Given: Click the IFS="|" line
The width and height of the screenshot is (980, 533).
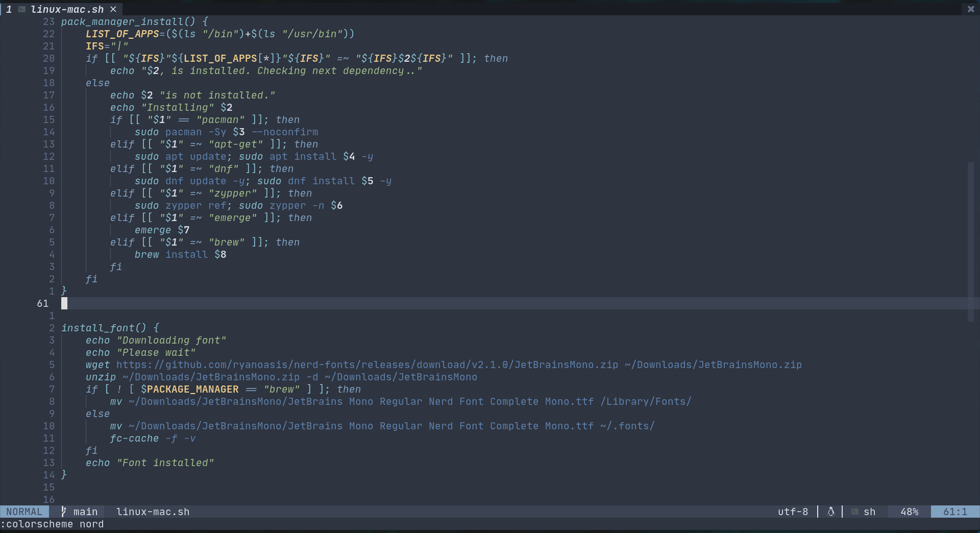Looking at the screenshot, I should click(x=107, y=46).
